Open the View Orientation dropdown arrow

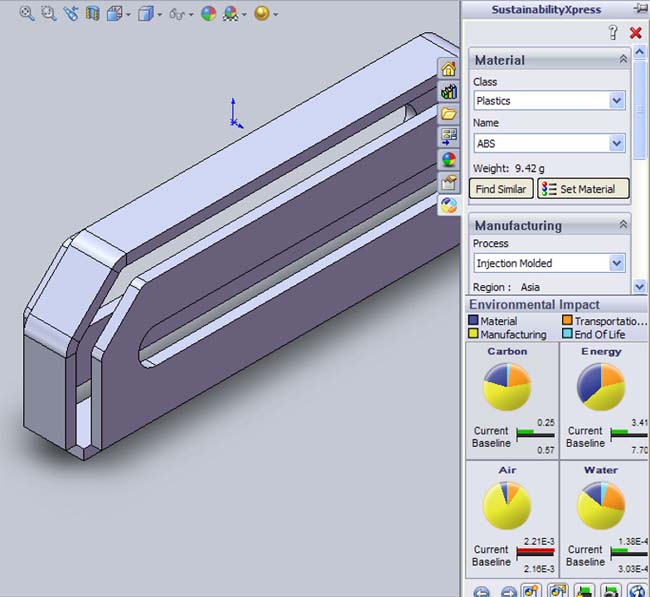(128, 15)
